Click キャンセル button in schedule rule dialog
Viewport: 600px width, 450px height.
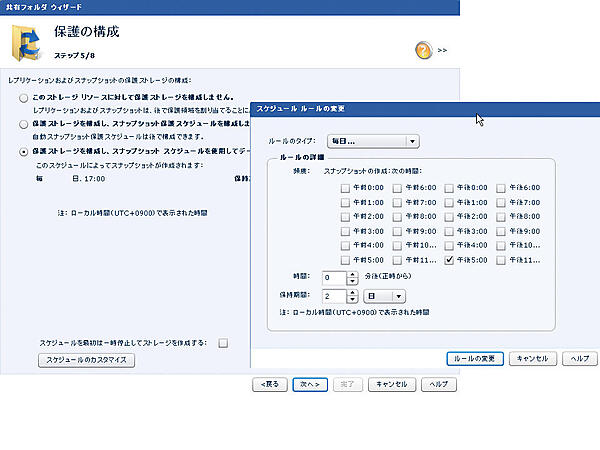coord(533,359)
